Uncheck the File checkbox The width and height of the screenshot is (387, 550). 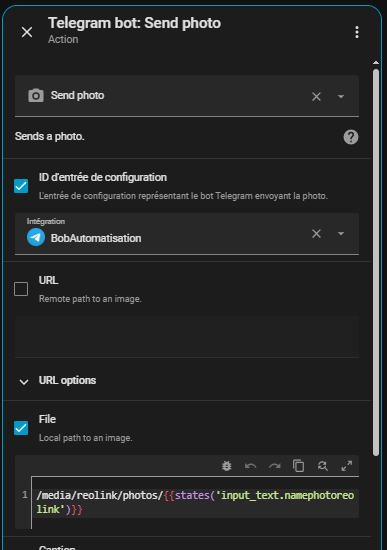(x=21, y=428)
